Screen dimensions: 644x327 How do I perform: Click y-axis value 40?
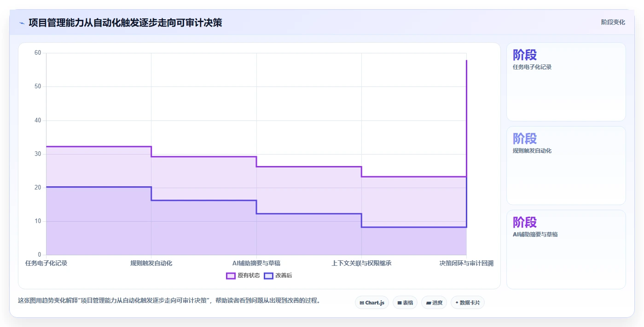[x=38, y=120]
